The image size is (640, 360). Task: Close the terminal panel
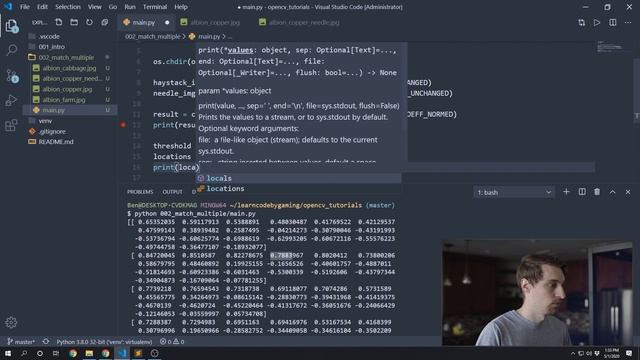coord(628,192)
